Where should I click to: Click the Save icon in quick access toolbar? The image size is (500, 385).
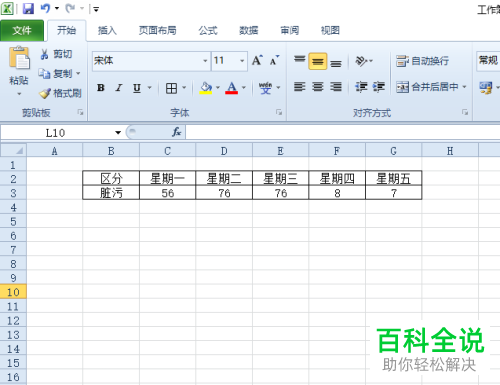28,8
